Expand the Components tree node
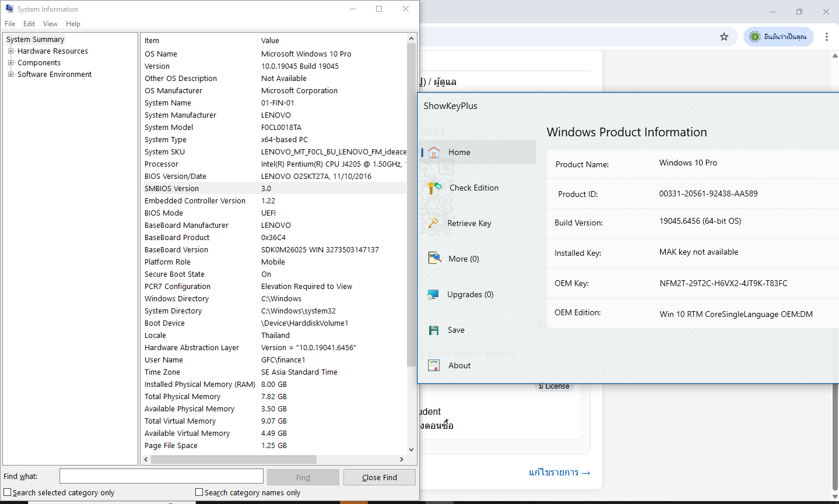Screen dimensions: 839x504 (10, 63)
